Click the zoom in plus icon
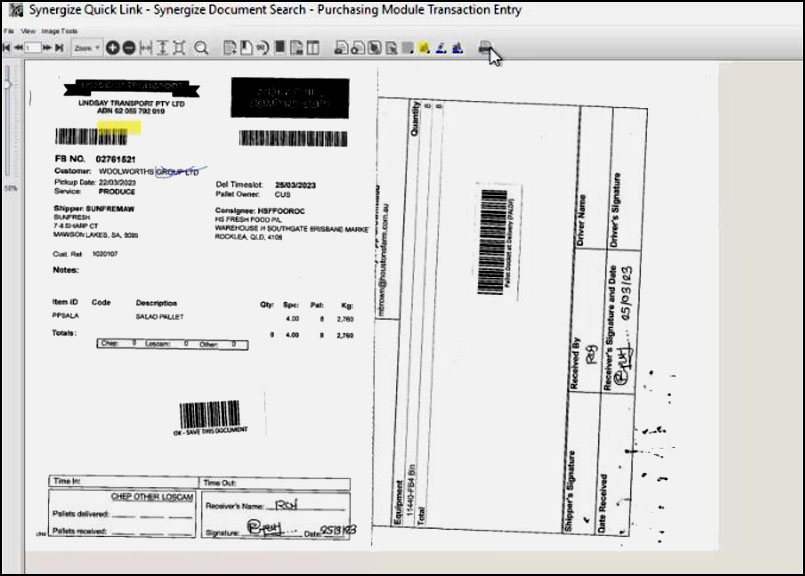The height and width of the screenshot is (576, 805). tap(113, 47)
